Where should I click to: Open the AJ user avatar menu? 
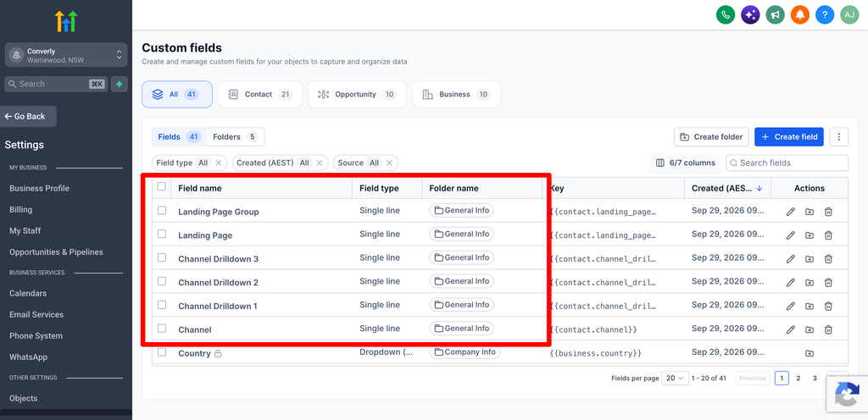coord(849,15)
